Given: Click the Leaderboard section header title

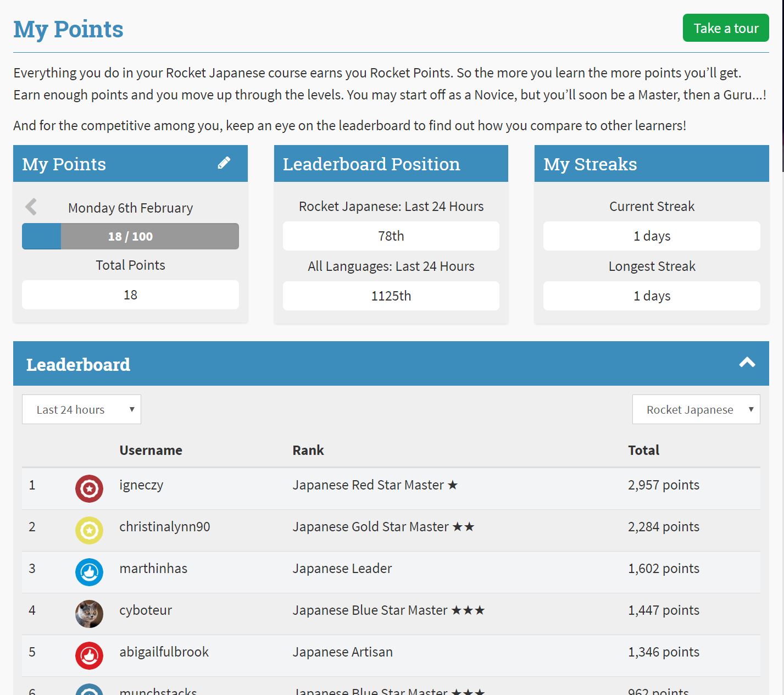Looking at the screenshot, I should [78, 365].
